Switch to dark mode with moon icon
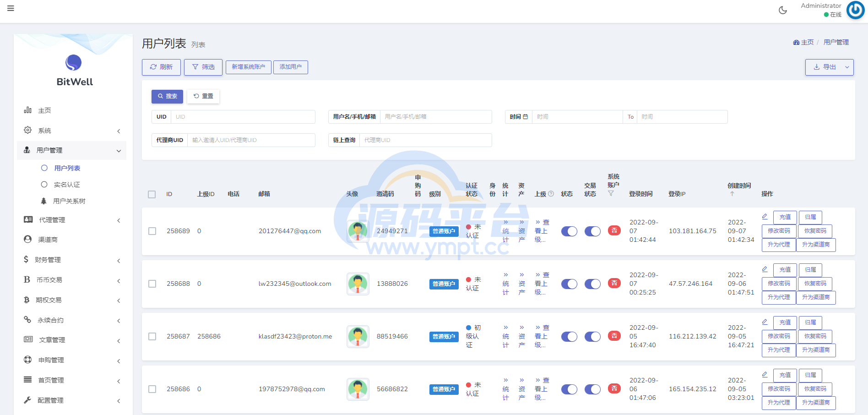 pyautogui.click(x=783, y=10)
